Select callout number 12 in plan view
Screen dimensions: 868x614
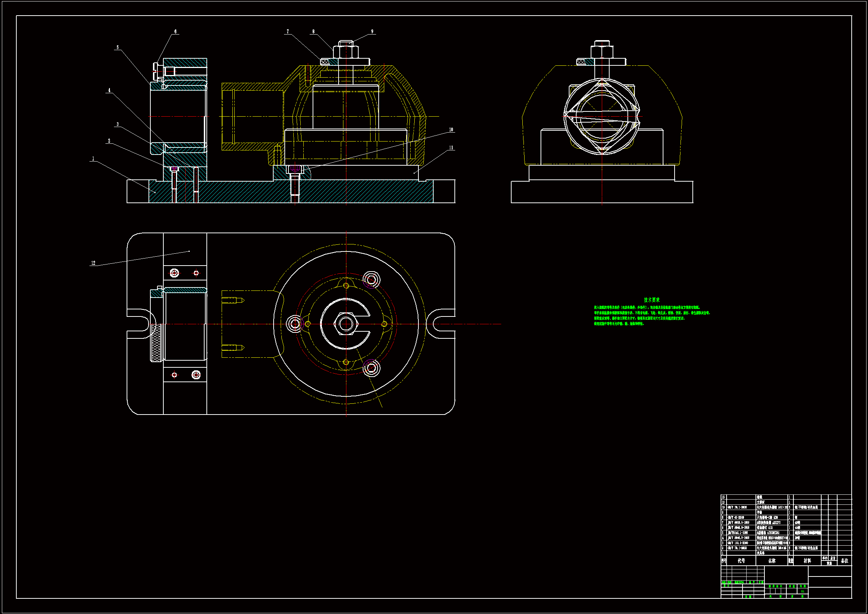(x=93, y=263)
